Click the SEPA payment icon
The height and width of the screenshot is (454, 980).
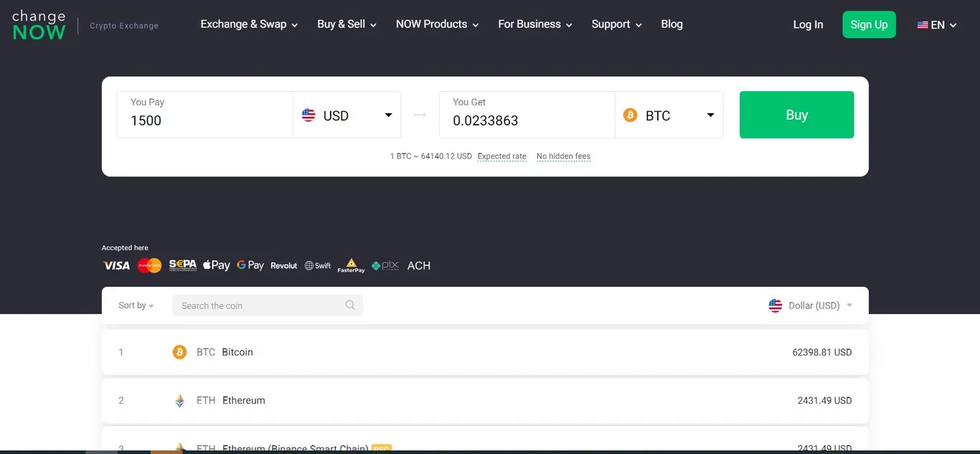tap(183, 265)
